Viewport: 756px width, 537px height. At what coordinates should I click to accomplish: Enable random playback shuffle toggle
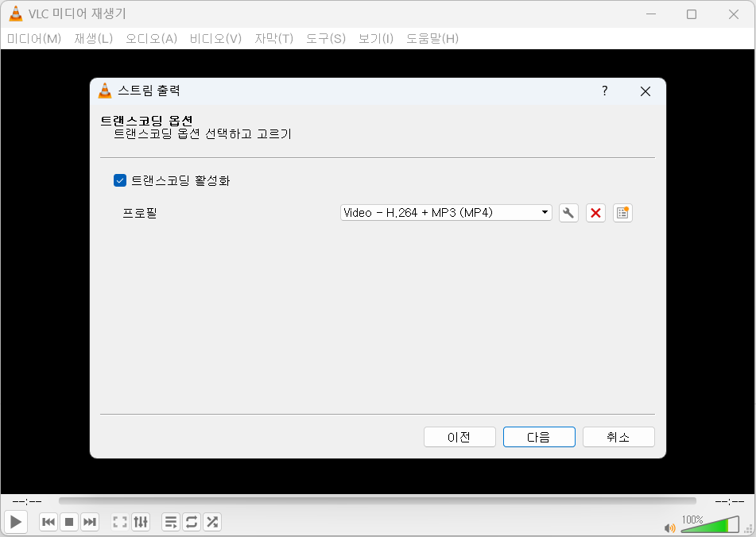pos(212,522)
